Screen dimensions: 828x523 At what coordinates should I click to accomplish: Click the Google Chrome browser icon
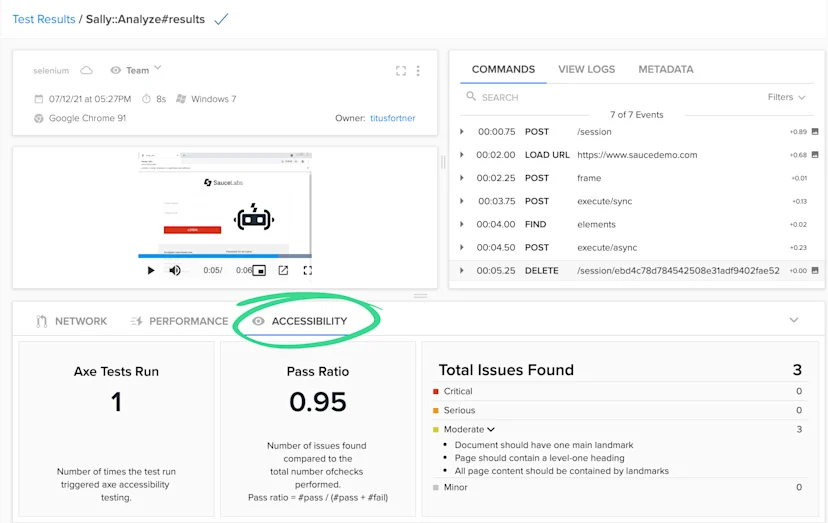point(39,118)
